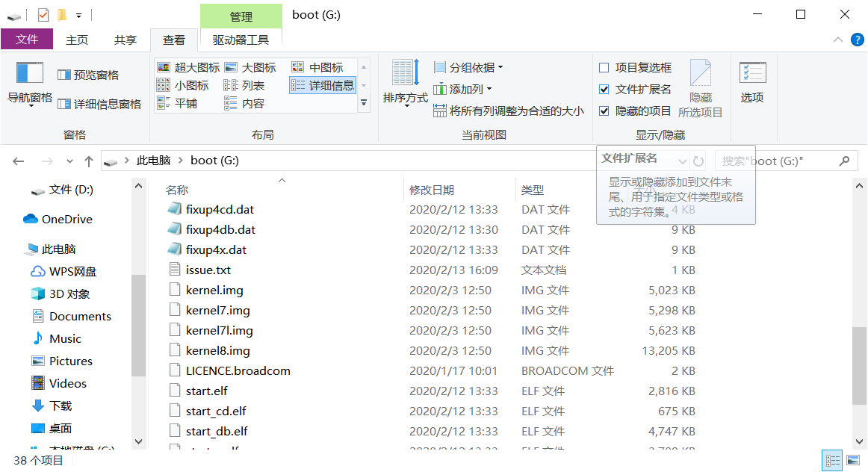Uncheck Hidden items
Image resolution: width=868 pixels, height=472 pixels.
(636, 111)
